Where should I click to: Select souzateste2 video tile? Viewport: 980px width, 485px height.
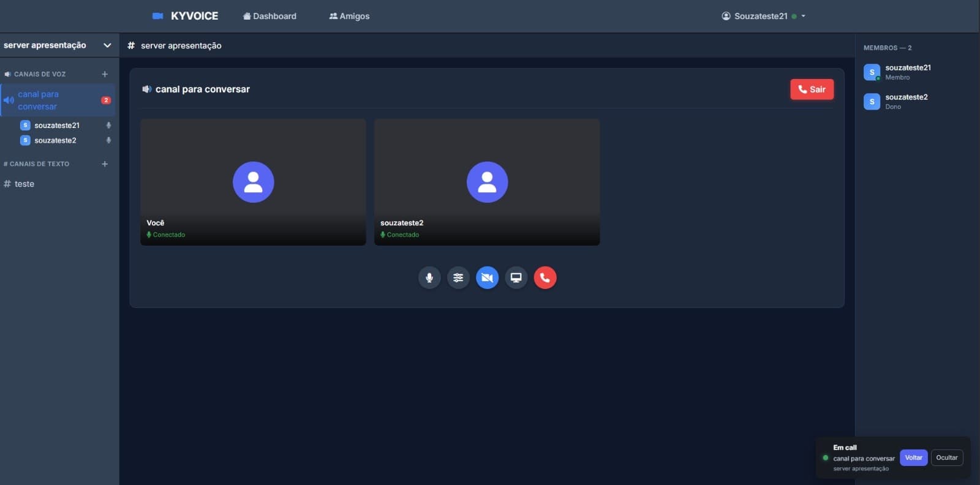(x=487, y=182)
